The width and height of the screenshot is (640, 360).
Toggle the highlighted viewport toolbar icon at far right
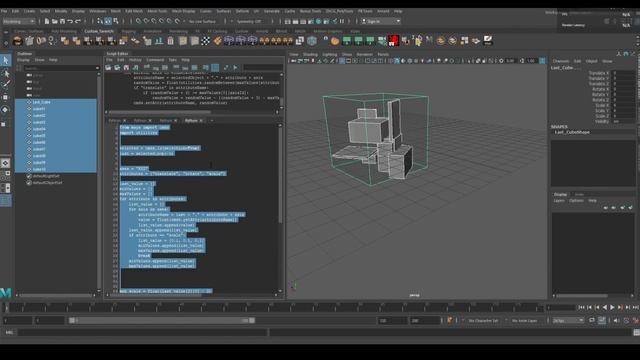point(542,61)
